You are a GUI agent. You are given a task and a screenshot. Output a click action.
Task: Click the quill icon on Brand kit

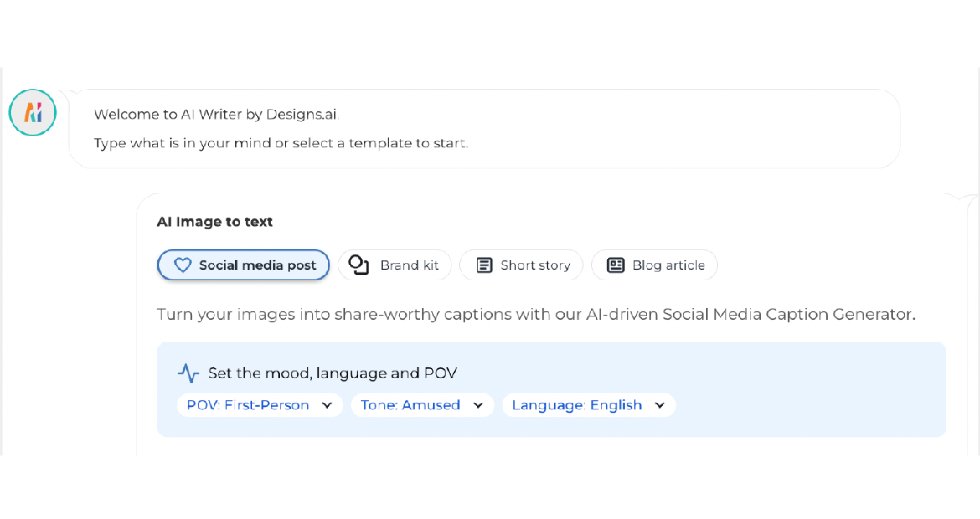tap(358, 265)
